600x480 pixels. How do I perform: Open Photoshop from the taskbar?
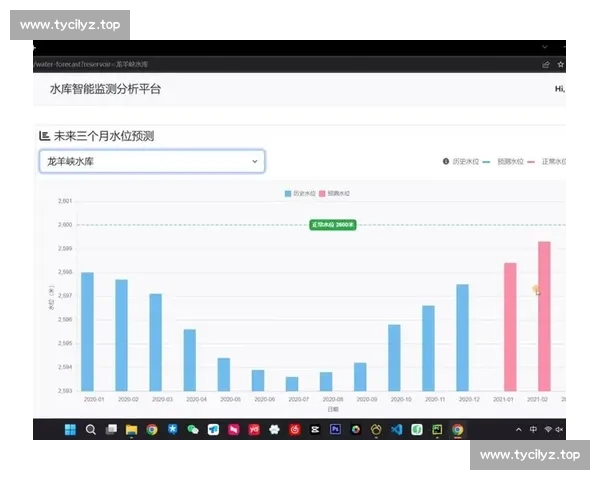[x=336, y=429]
